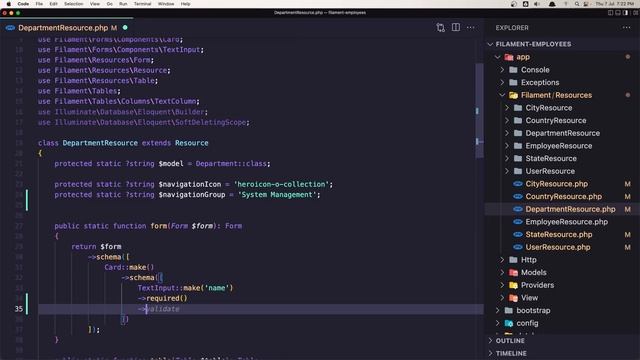Screen dimensions: 640x360
Task: Open the Code application menu
Action: point(23,4)
